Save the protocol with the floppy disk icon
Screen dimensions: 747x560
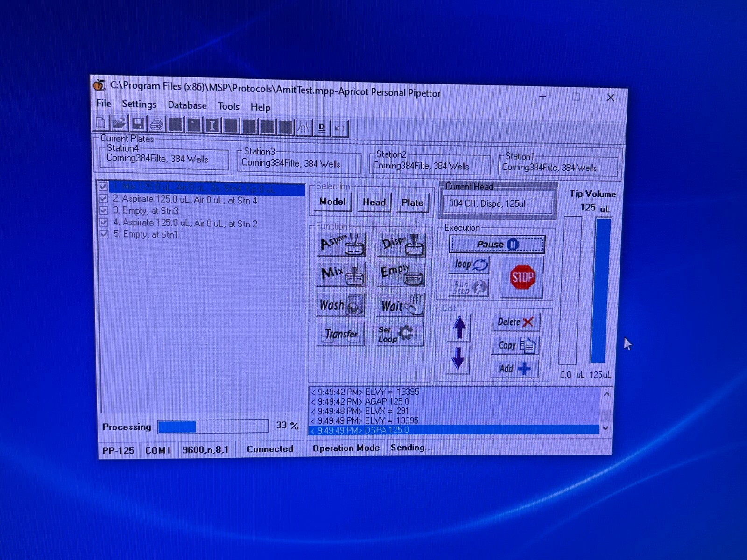click(138, 124)
